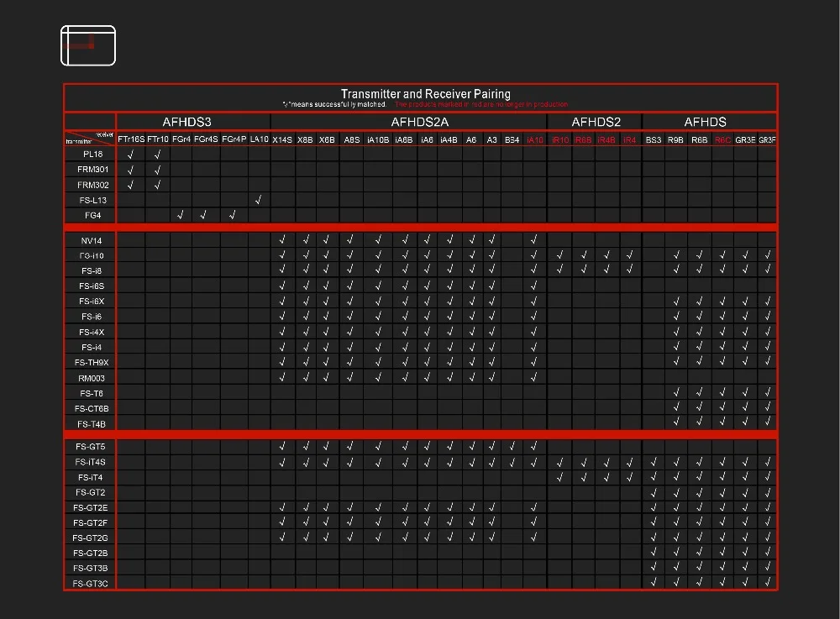Select the FS-GT2E row label
The height and width of the screenshot is (619, 840).
pyautogui.click(x=90, y=507)
